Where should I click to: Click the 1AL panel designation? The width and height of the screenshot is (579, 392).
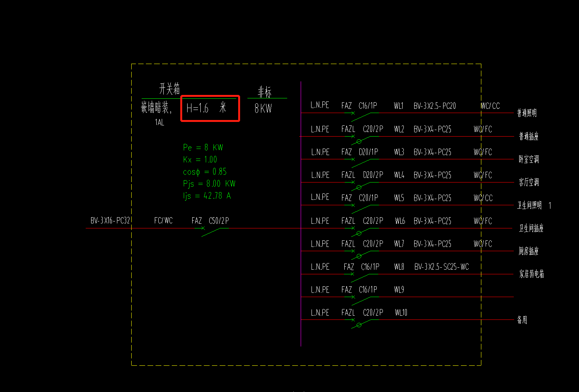click(159, 122)
